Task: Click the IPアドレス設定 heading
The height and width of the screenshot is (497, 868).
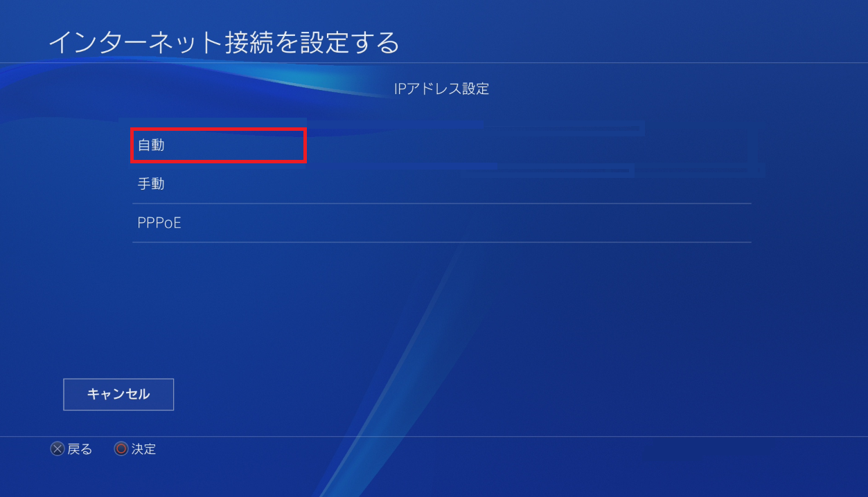Action: pos(441,89)
